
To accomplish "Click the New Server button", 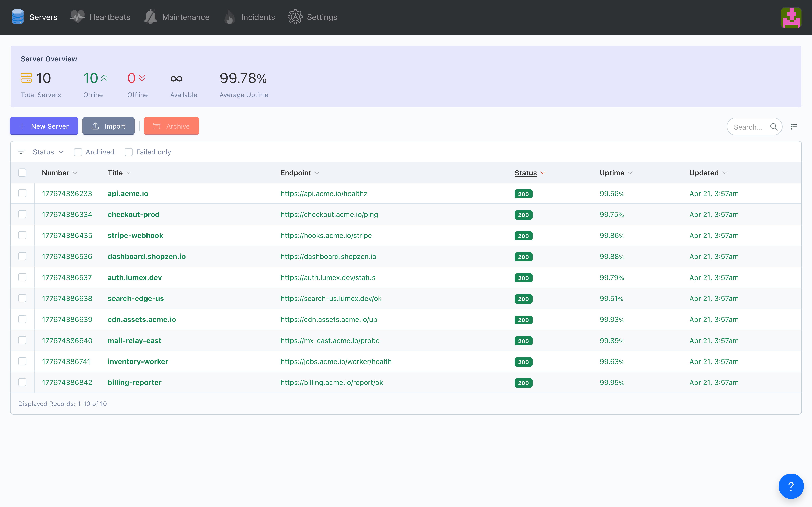I will pos(44,126).
